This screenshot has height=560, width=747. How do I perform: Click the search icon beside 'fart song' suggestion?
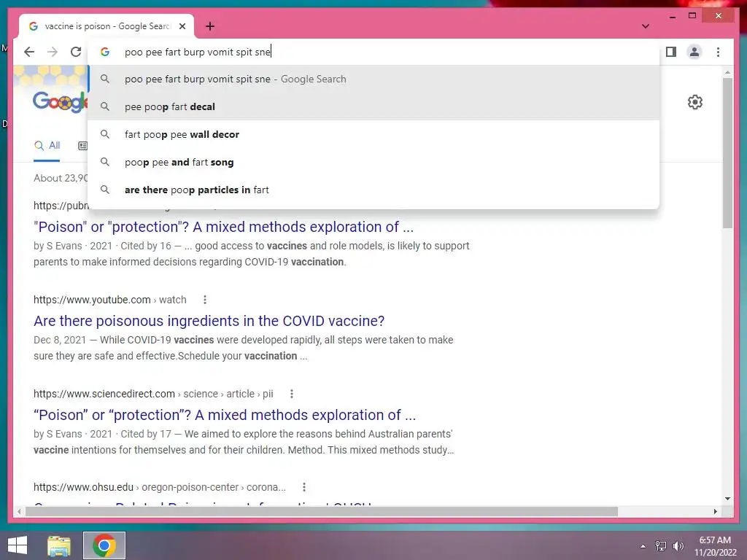(105, 162)
